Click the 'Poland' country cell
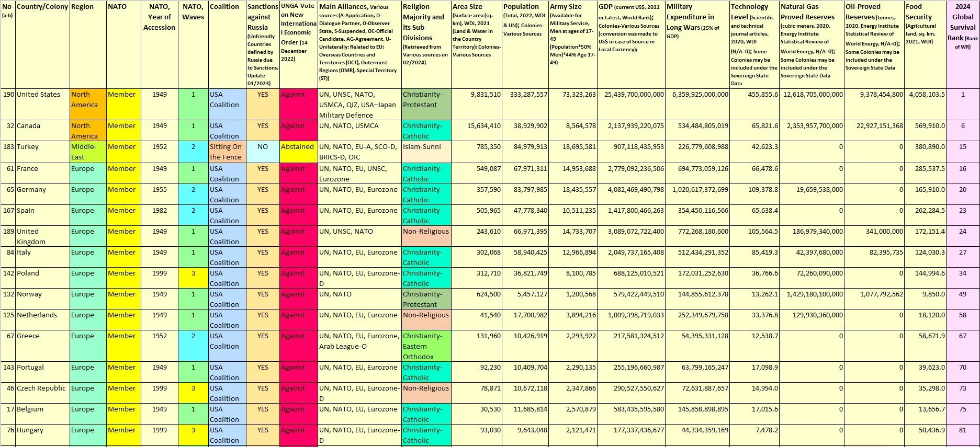 [x=42, y=278]
